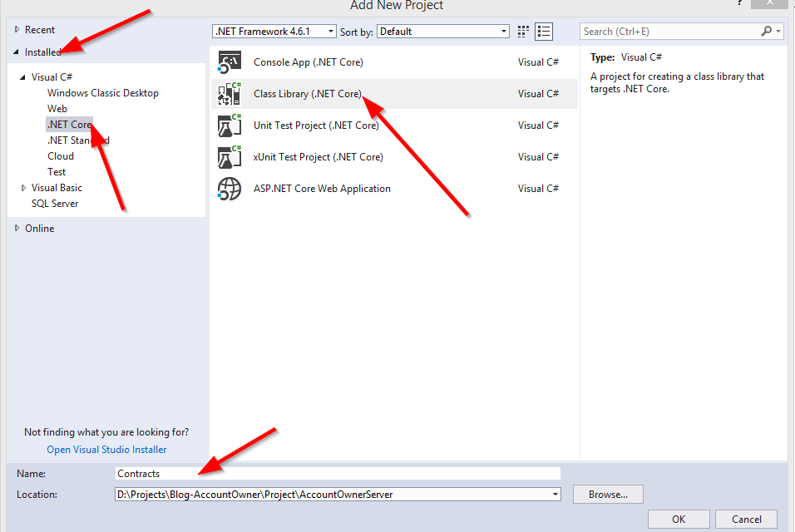The image size is (795, 532).
Task: Click the Class Library (.NET Core) icon
Action: point(229,94)
